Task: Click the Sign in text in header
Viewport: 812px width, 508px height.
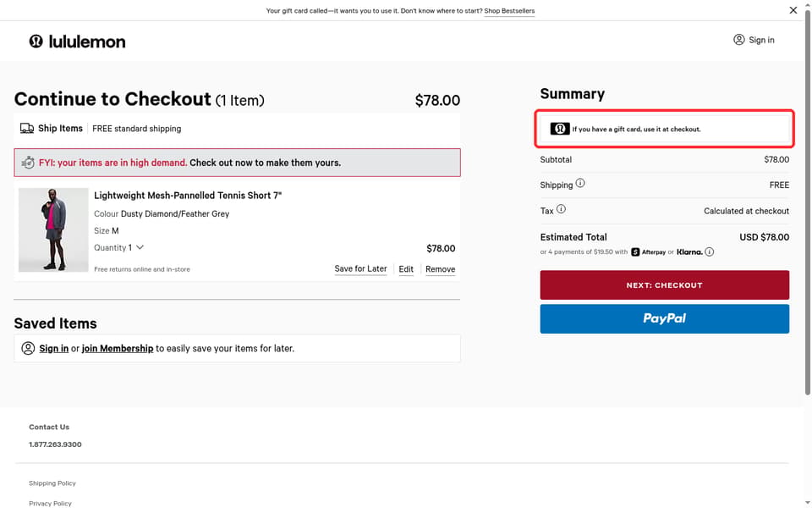Action: point(761,40)
